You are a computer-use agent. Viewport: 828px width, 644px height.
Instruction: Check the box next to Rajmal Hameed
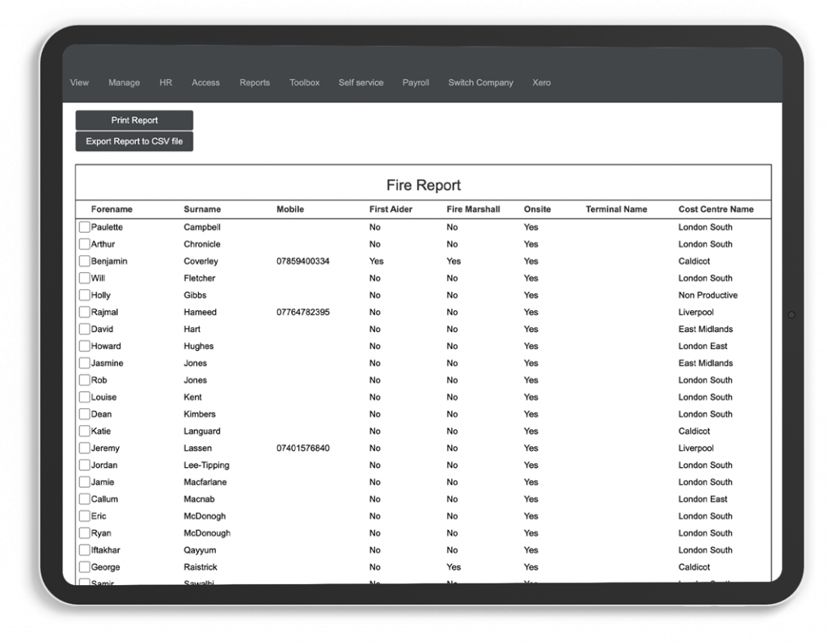click(x=84, y=312)
